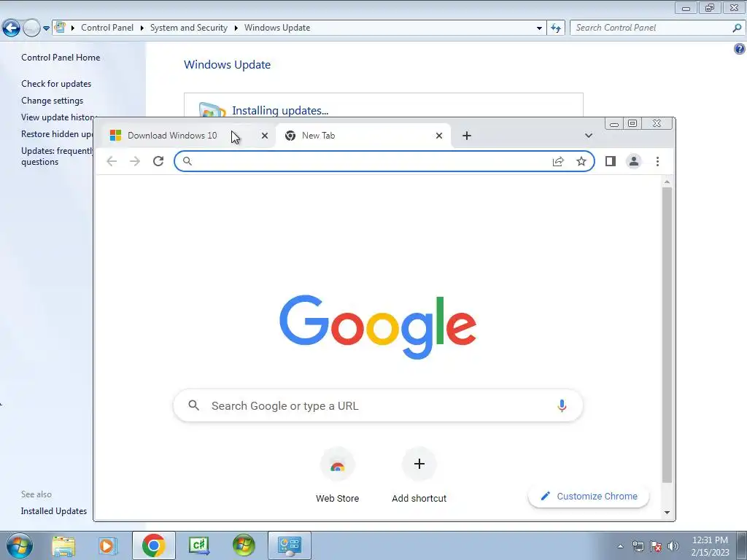Click the network icon in the system tray
747x560 pixels.
[x=638, y=546]
